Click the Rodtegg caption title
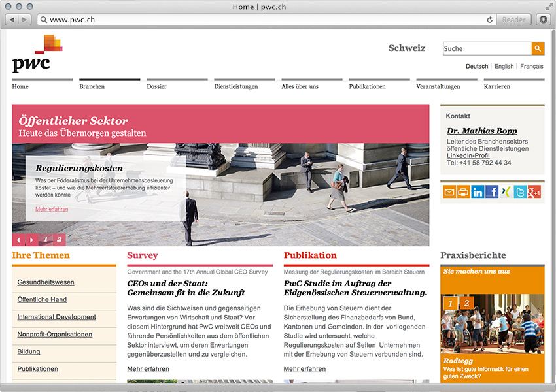The width and height of the screenshot is (556, 392). pos(458,361)
